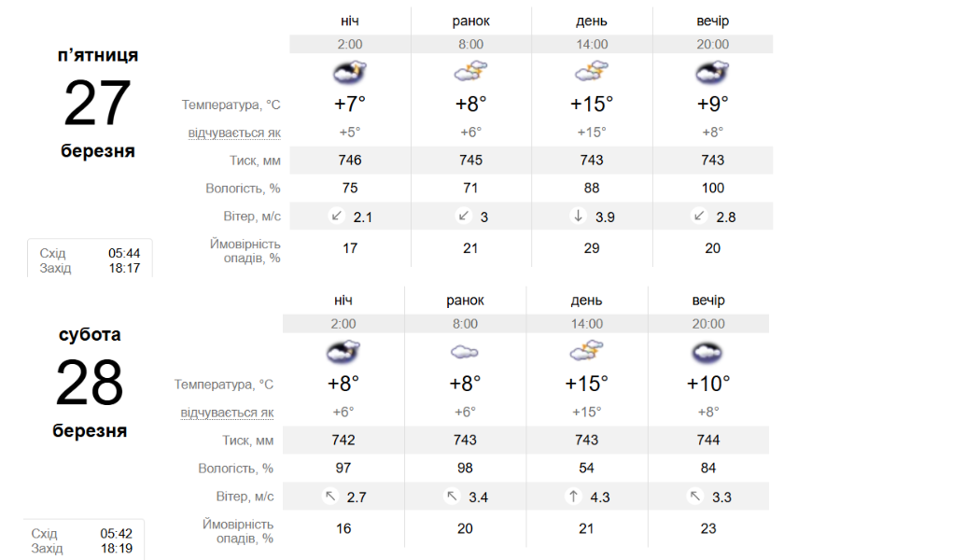This screenshot has width=980, height=560.
Task: Click the large date number 27
Action: tap(97, 104)
